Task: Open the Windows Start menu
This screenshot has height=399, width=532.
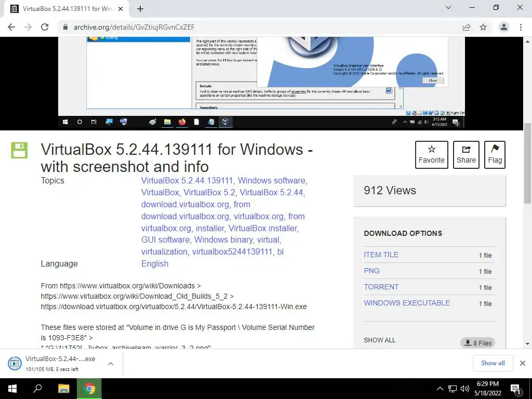Action: click(12, 389)
